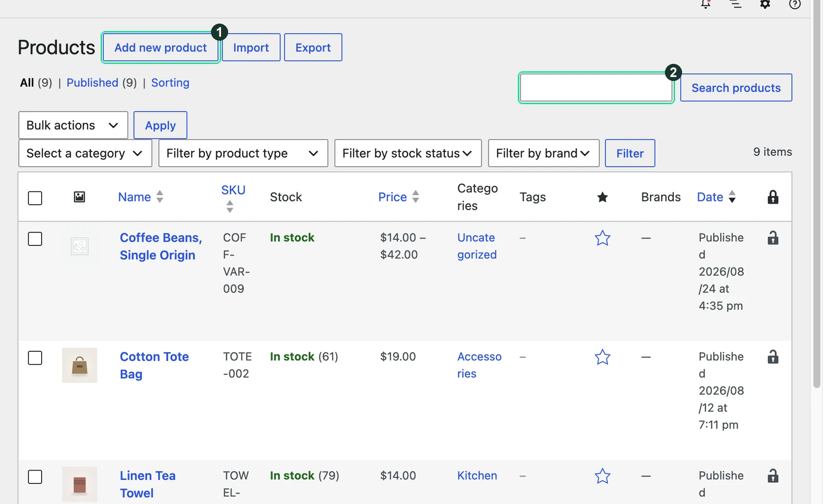Sort products by Price header
823x504 pixels.
coord(392,197)
